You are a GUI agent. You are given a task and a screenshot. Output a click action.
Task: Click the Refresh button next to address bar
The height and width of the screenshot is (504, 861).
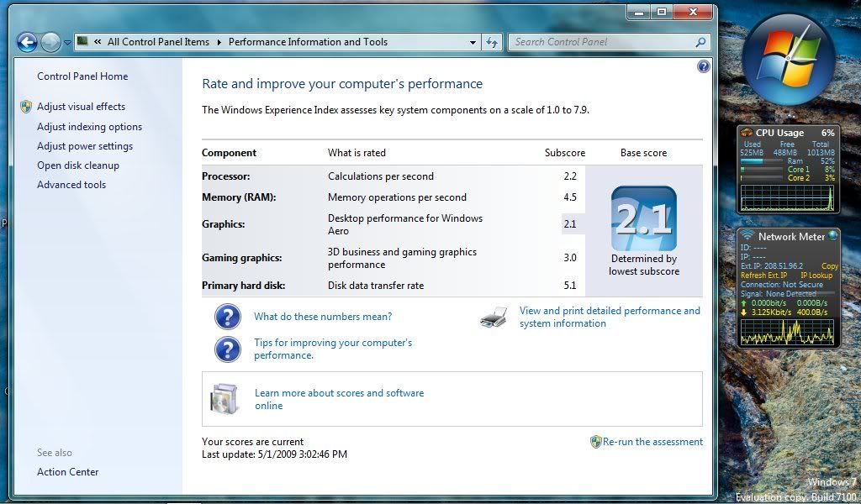491,42
